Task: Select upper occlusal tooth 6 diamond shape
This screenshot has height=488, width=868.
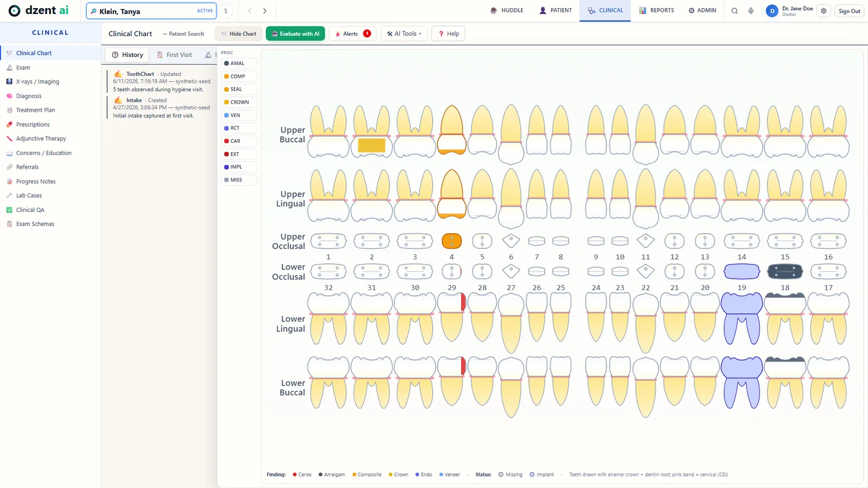Action: [511, 240]
